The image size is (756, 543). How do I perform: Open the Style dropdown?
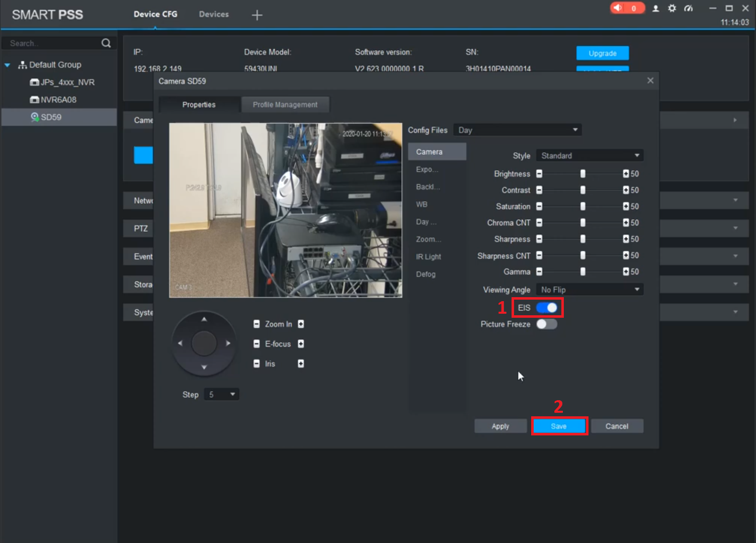[590, 156]
